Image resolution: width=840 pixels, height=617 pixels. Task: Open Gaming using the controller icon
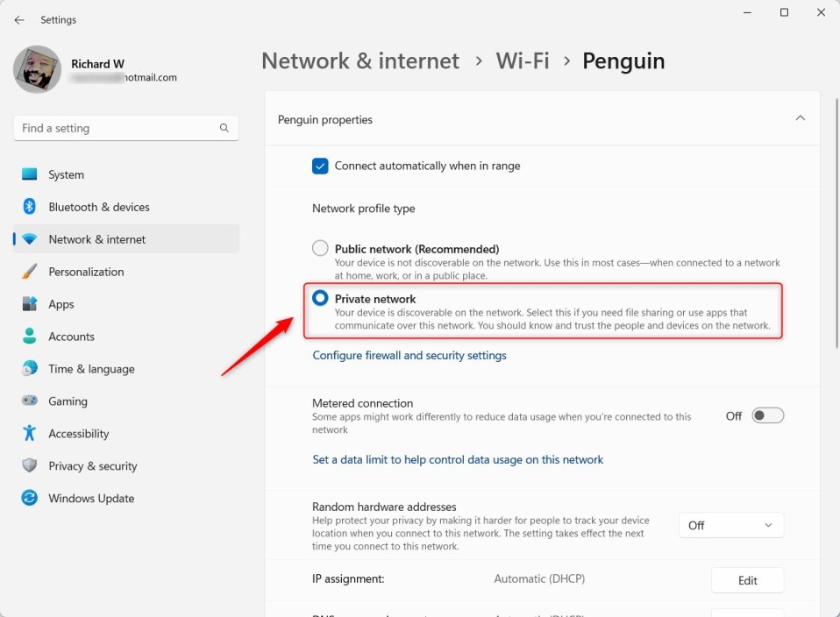tap(30, 401)
